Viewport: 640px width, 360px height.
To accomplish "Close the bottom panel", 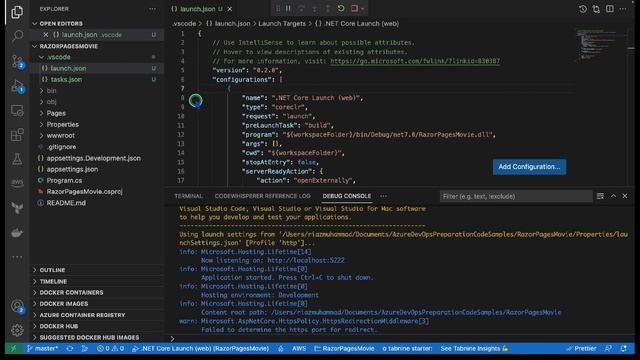I will pos(625,196).
